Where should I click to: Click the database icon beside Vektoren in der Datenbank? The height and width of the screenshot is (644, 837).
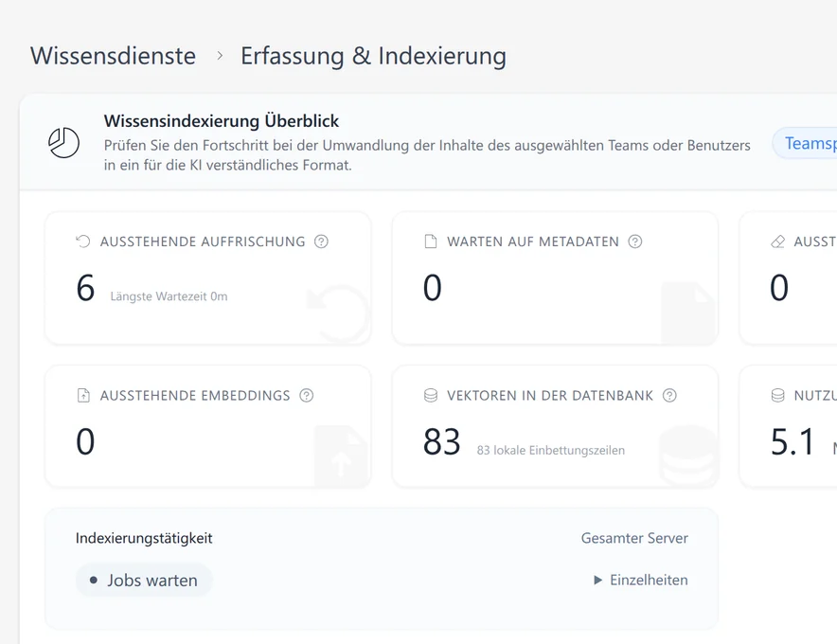(x=431, y=395)
